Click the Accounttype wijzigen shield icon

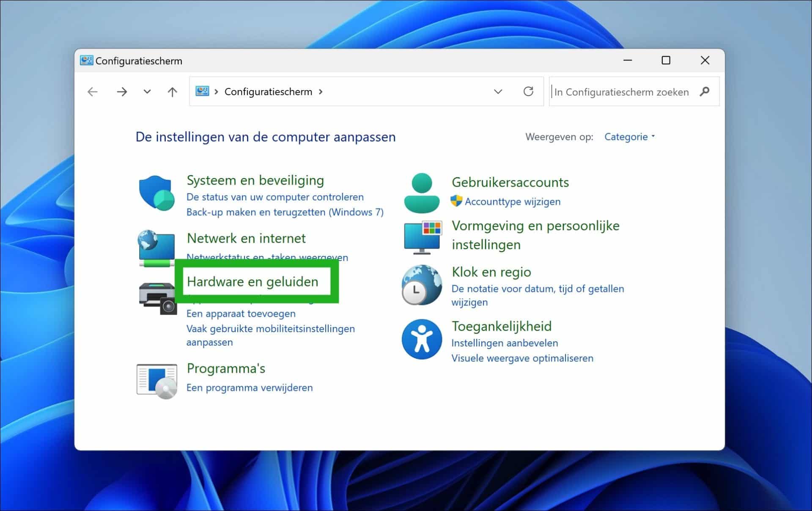point(457,201)
